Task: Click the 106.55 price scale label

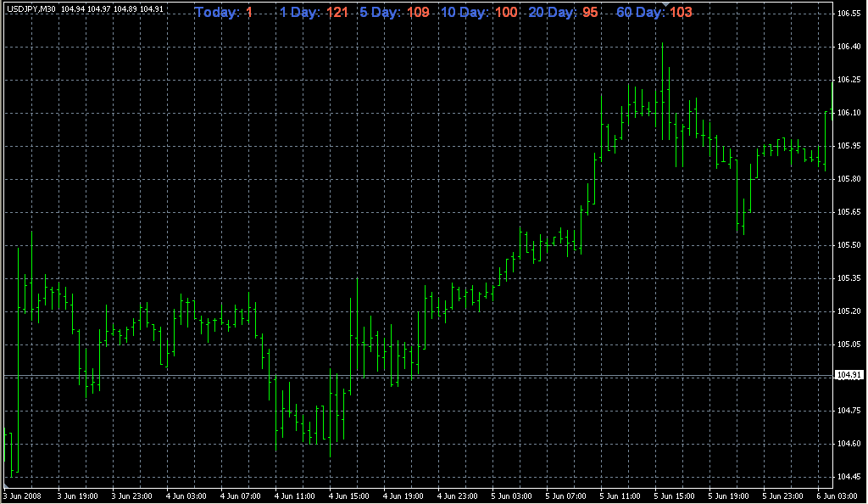Action: click(849, 14)
